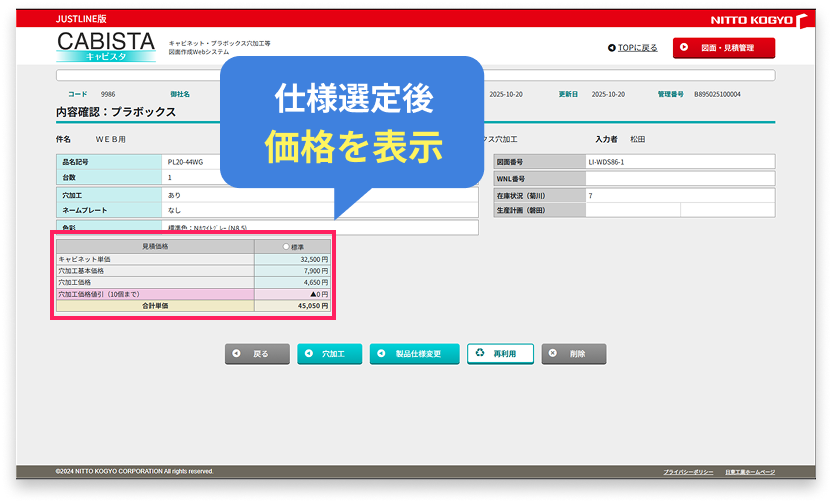Follow the TOPに戻る link

click(637, 48)
